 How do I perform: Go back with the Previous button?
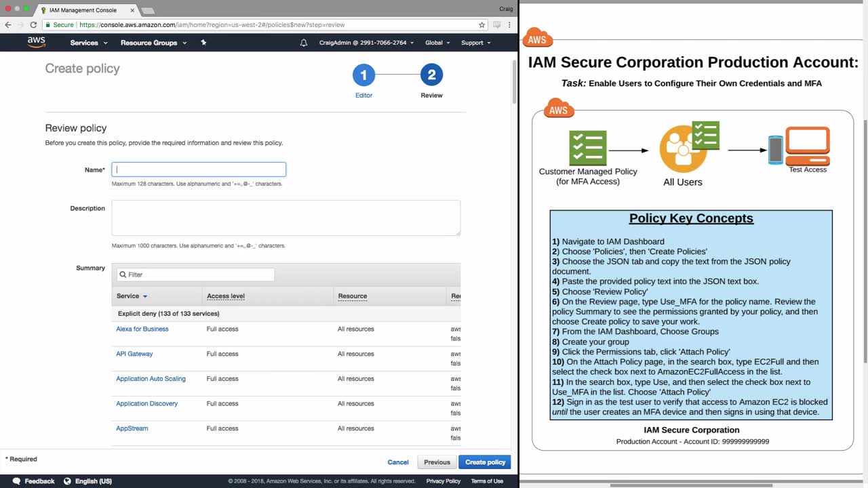coord(437,462)
